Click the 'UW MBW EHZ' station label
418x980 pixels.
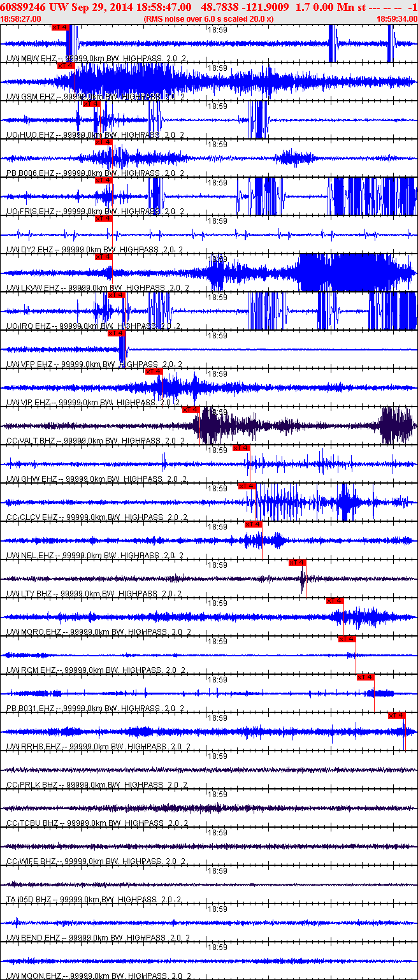tap(31, 58)
